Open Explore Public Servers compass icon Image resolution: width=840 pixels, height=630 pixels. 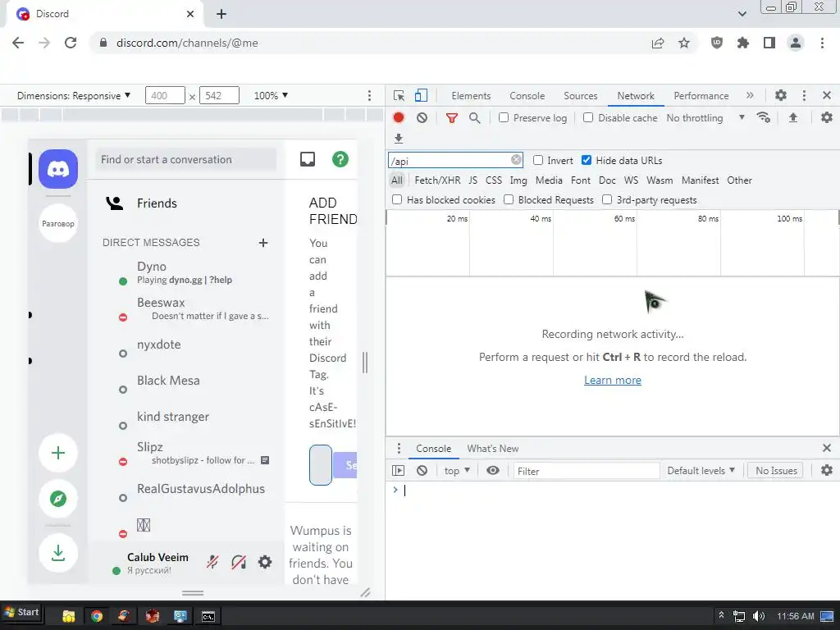[x=58, y=499]
